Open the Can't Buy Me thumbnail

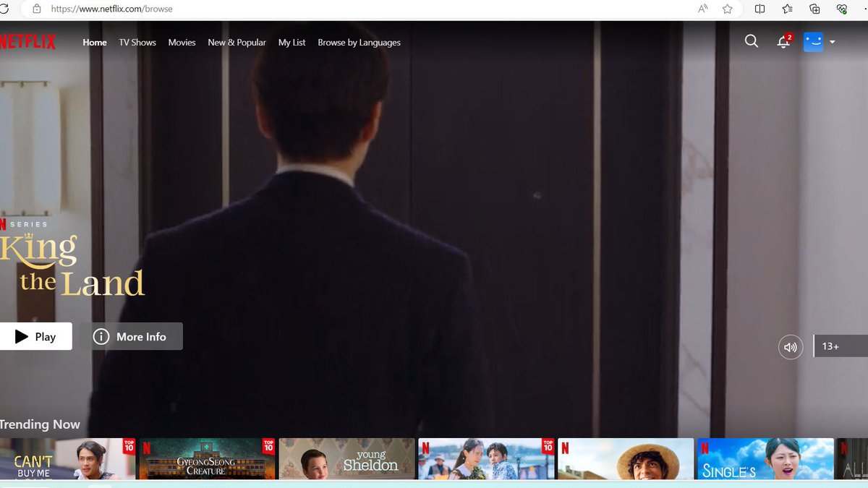click(67, 458)
